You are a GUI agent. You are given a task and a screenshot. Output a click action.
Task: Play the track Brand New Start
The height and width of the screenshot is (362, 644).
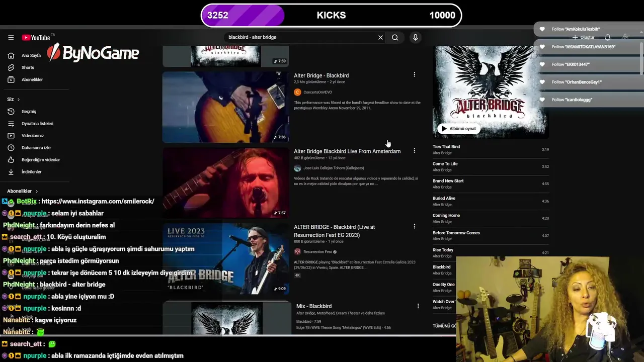tap(448, 181)
